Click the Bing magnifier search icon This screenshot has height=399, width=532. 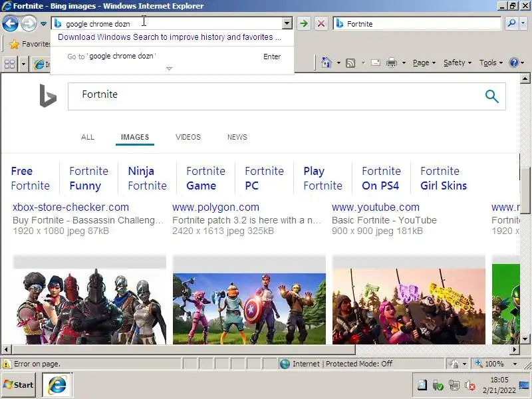pyautogui.click(x=491, y=96)
